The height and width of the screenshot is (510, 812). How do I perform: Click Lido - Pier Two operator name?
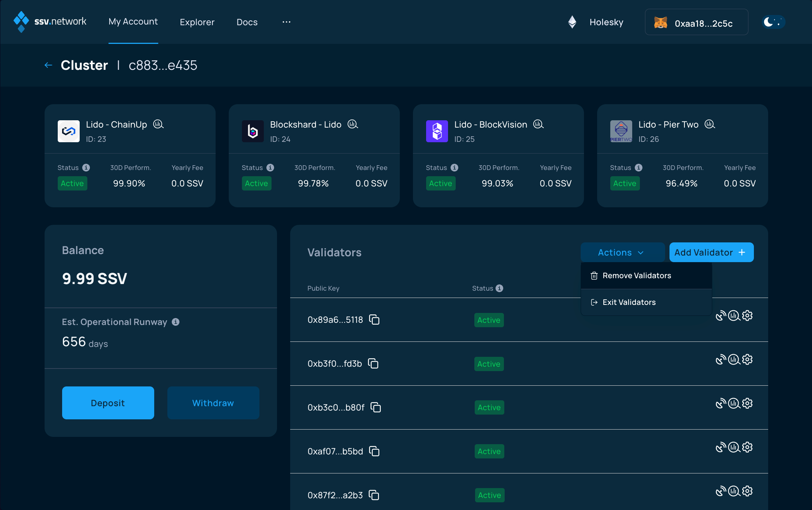click(x=668, y=124)
